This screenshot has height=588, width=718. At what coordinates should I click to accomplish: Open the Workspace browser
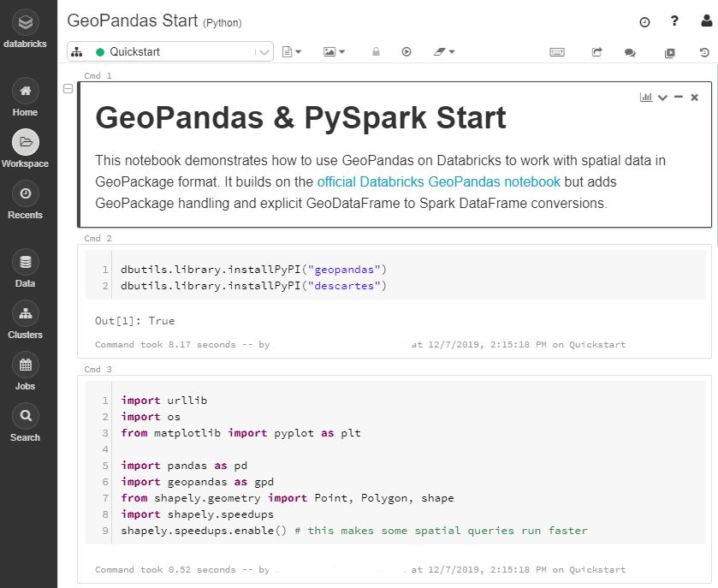pyautogui.click(x=25, y=148)
